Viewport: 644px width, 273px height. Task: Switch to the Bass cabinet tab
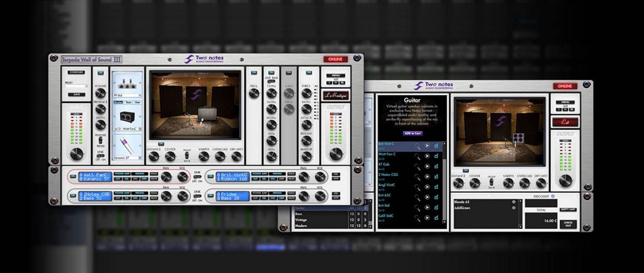[x=127, y=102]
